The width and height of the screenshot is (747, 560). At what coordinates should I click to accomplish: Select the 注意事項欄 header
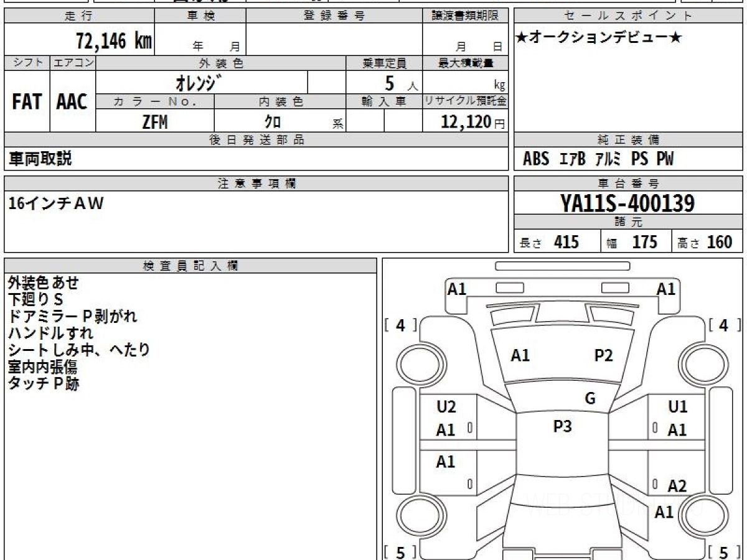[256, 184]
